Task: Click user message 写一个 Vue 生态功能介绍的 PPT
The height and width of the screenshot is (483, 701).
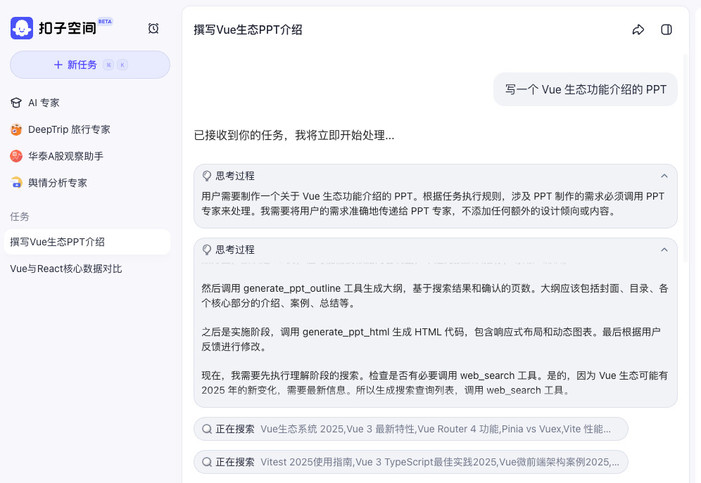Action: pyautogui.click(x=586, y=89)
